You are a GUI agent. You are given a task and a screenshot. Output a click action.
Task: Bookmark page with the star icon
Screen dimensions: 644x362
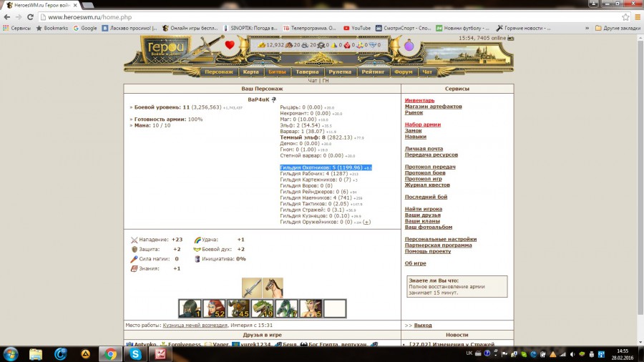625,17
